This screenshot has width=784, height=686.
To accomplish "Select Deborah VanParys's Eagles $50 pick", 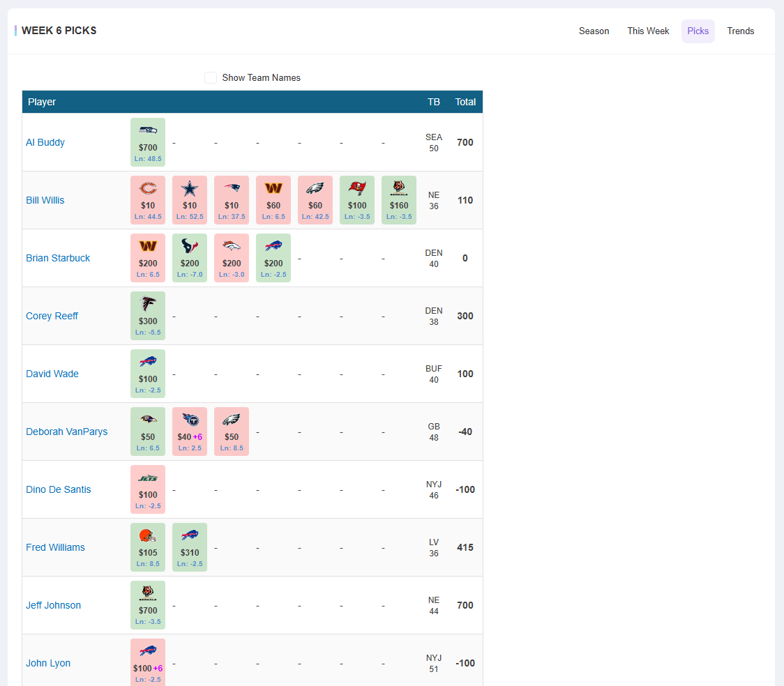I will (x=231, y=431).
